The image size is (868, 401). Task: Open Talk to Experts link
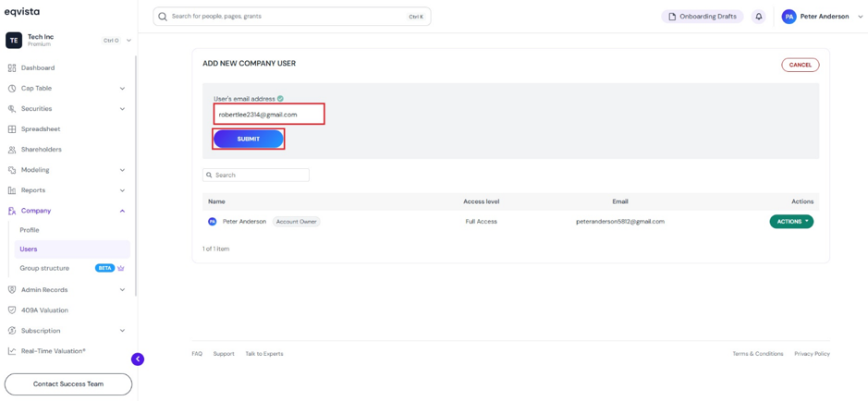pos(264,354)
